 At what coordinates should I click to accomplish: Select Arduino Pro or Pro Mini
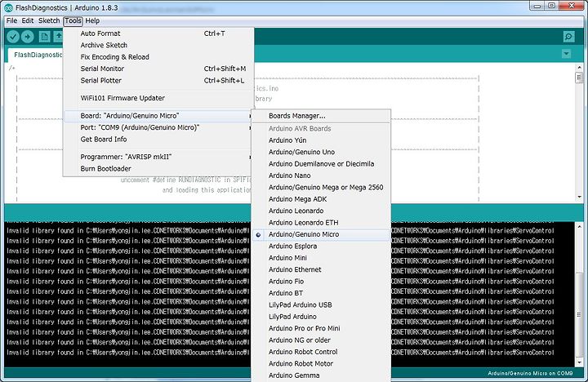[x=321, y=328]
